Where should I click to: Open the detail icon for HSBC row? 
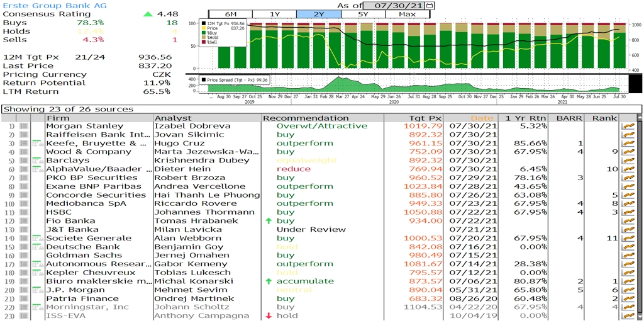pyautogui.click(x=24, y=212)
